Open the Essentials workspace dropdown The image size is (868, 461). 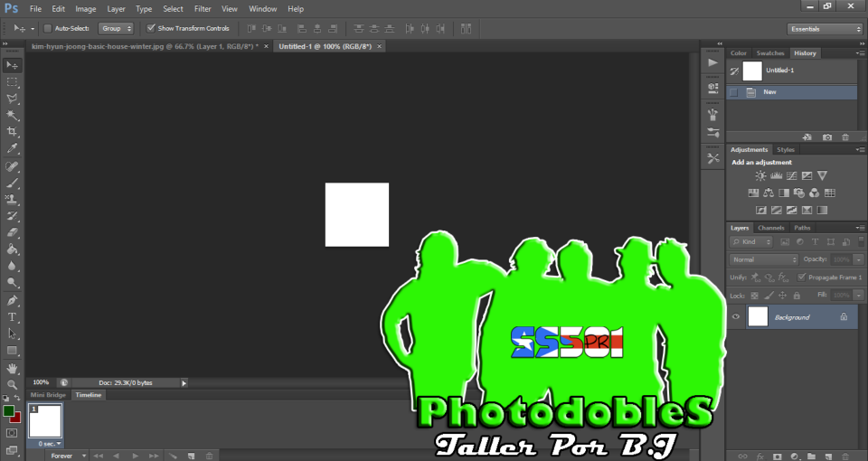click(x=825, y=29)
